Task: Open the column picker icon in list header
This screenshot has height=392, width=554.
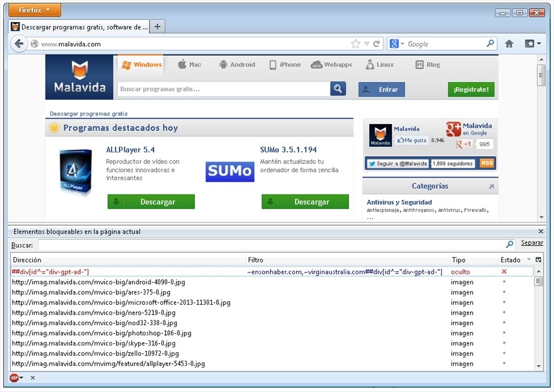Action: tap(538, 259)
